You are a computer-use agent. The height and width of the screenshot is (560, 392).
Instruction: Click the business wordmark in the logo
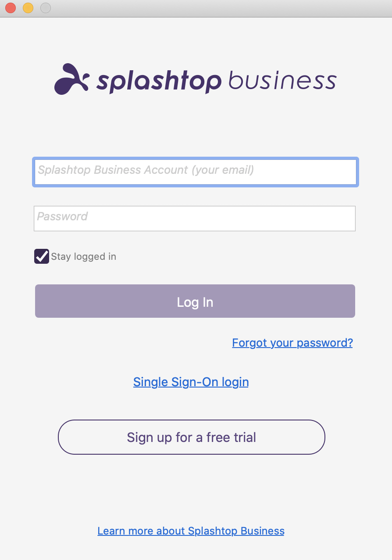[x=282, y=79]
